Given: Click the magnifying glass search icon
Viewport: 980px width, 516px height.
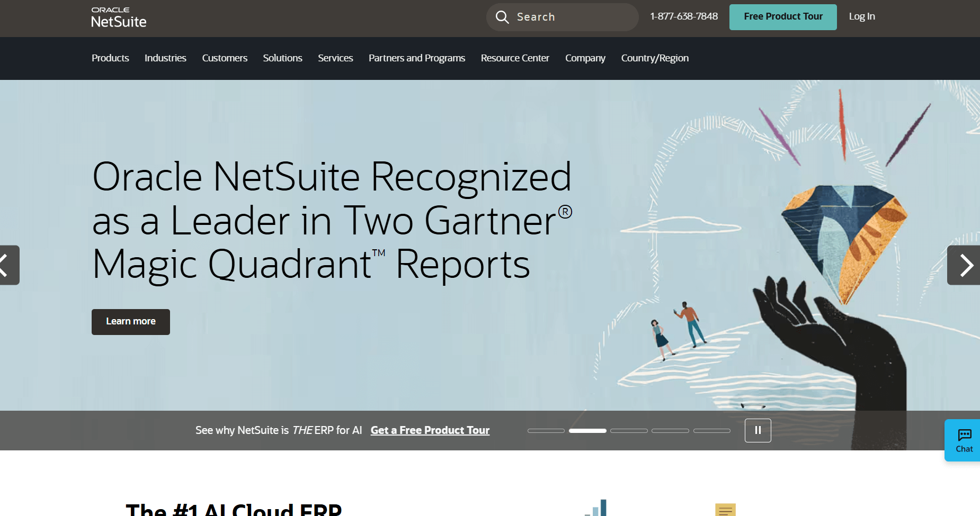Looking at the screenshot, I should [502, 17].
